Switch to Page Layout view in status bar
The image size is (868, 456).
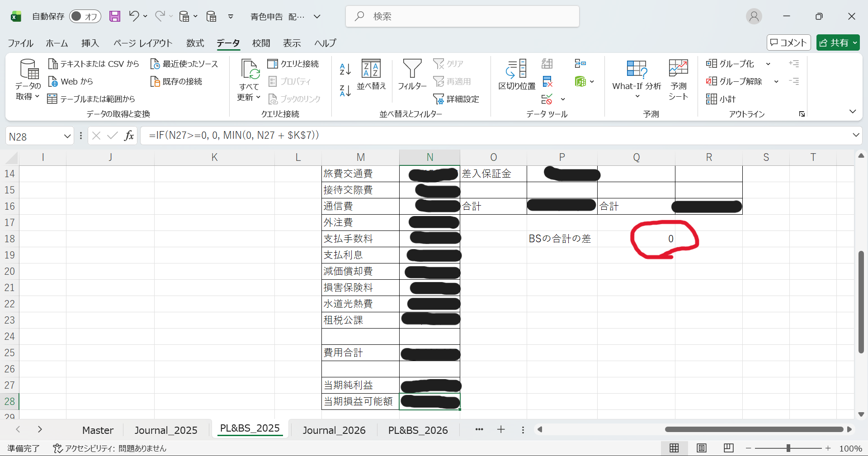point(701,448)
